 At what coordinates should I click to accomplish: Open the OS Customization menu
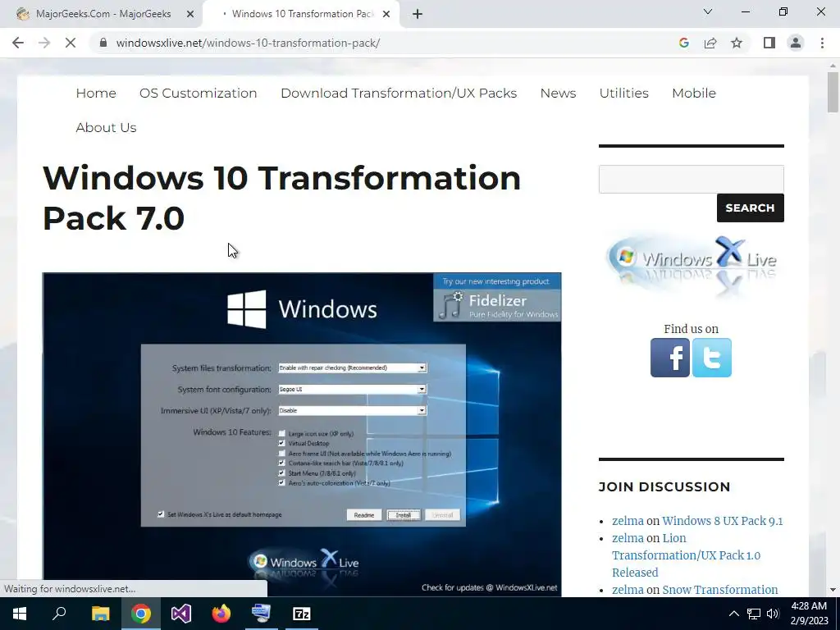coord(199,94)
